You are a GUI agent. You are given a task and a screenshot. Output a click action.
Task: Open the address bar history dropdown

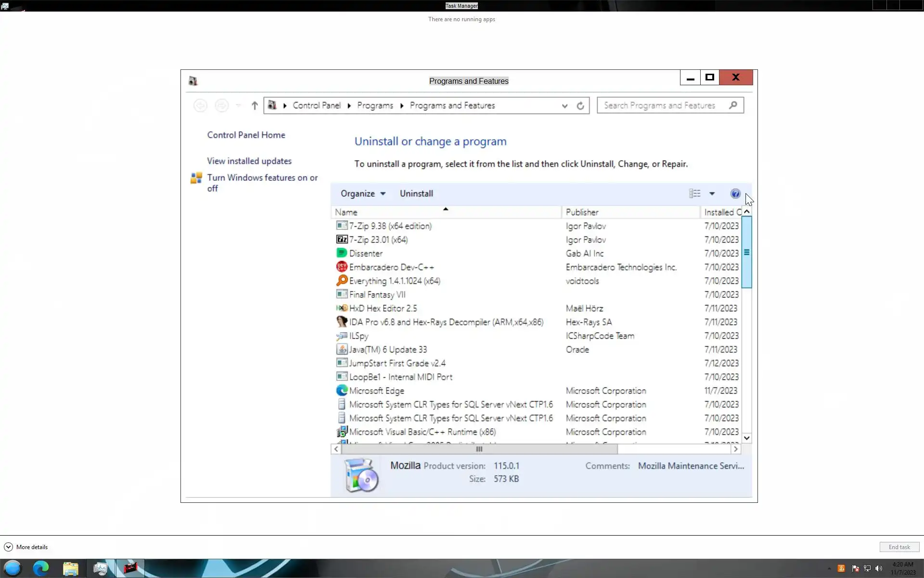coord(565,105)
